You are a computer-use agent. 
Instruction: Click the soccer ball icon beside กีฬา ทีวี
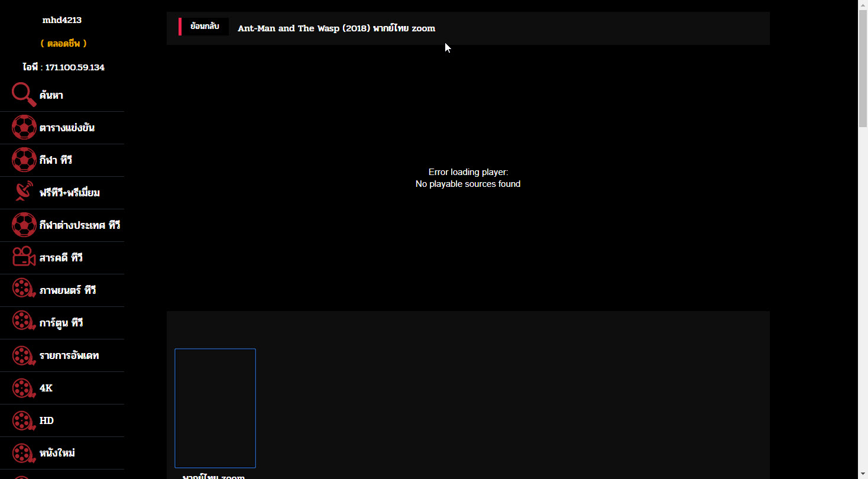pyautogui.click(x=24, y=160)
